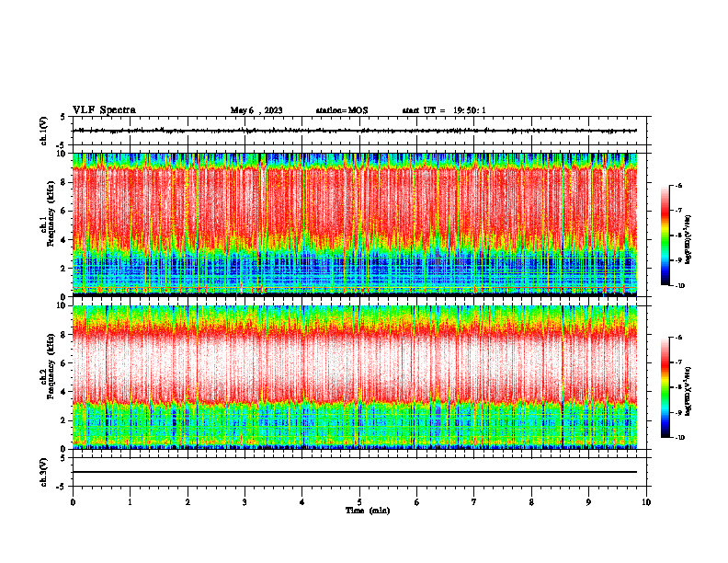Image resolution: width=728 pixels, height=563 pixels.
Task: Click the "5" voltage tick of ch.1 waveform
Action: click(x=63, y=117)
